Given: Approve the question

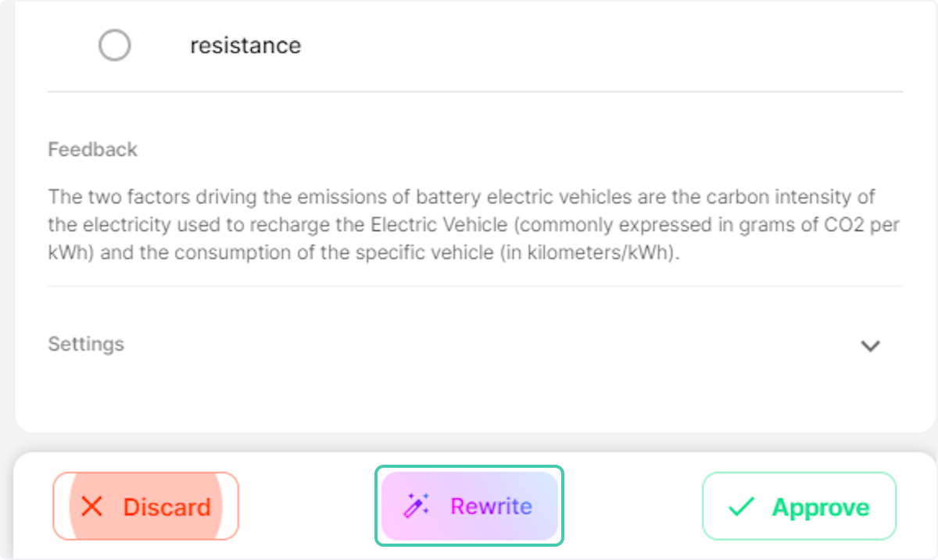Looking at the screenshot, I should [x=799, y=507].
